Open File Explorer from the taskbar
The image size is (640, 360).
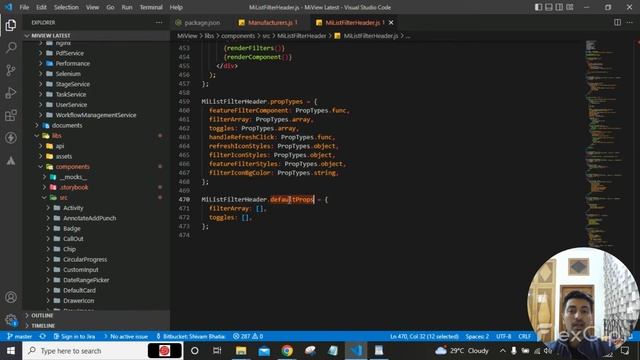241,351
